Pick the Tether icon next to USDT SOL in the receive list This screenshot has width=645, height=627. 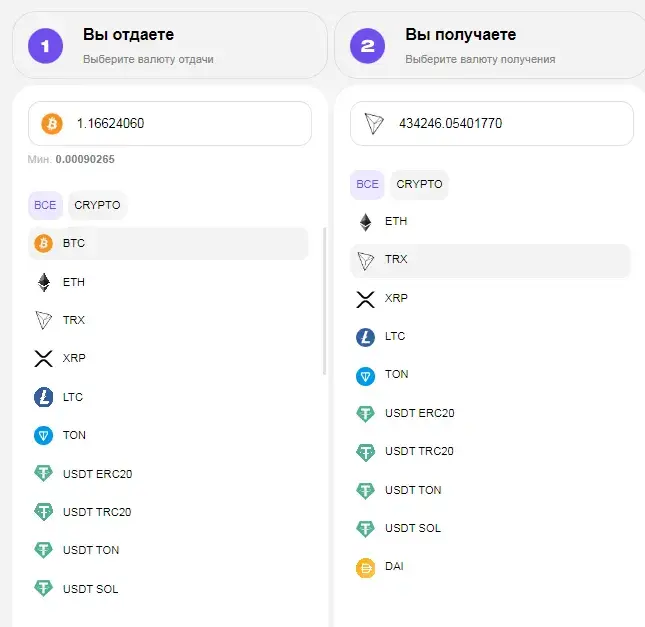(x=365, y=529)
